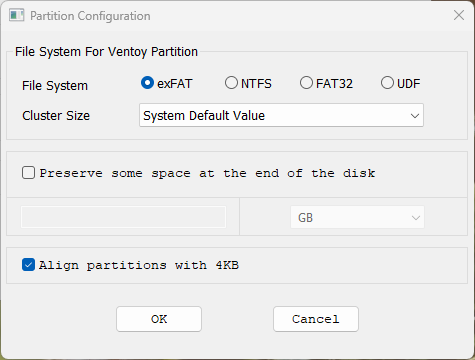Open the System Default Value combo box

[281, 115]
